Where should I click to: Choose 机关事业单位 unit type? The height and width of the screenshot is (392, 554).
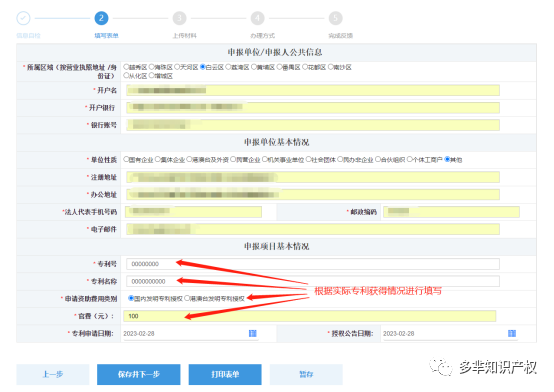(x=265, y=159)
